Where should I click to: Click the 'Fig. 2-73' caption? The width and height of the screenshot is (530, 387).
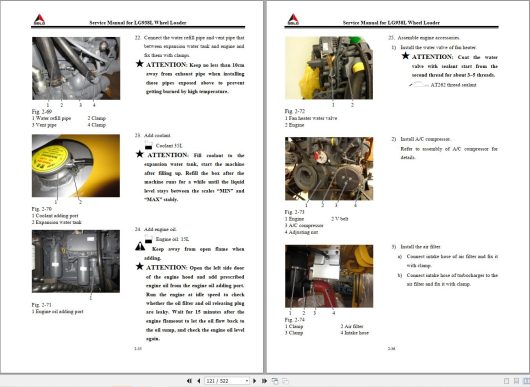295,212
